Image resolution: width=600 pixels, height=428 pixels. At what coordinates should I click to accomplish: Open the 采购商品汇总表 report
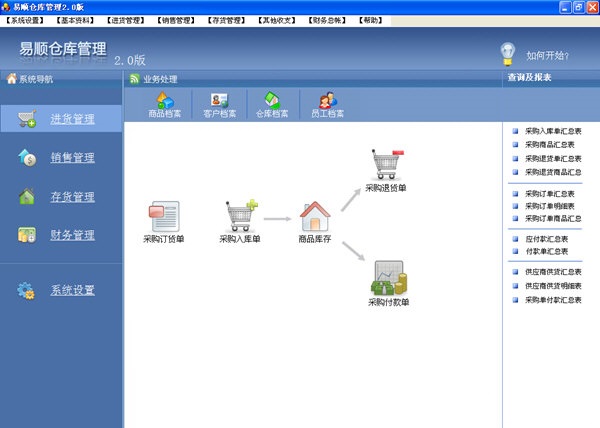click(549, 145)
